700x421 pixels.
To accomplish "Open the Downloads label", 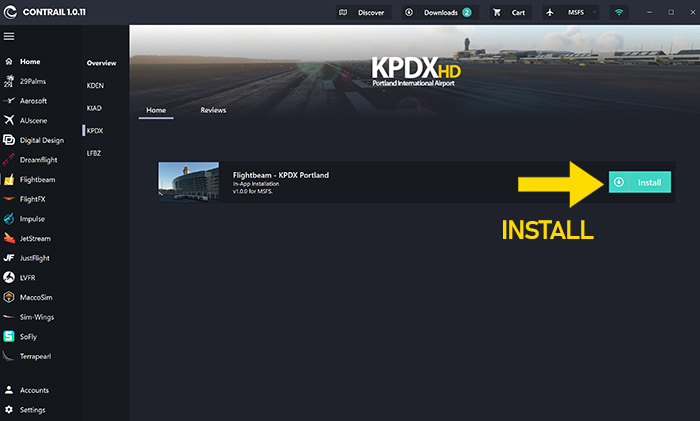I will 441,13.
